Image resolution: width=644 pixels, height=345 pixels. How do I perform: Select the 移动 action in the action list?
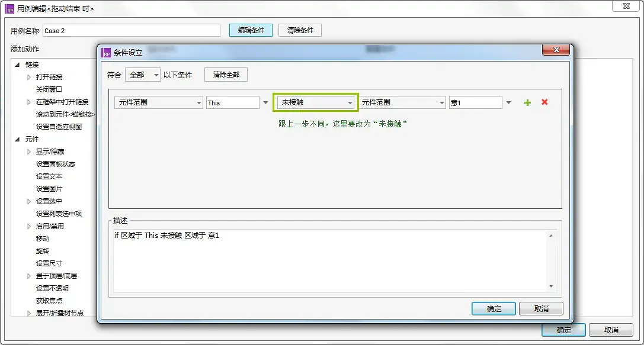(x=42, y=238)
